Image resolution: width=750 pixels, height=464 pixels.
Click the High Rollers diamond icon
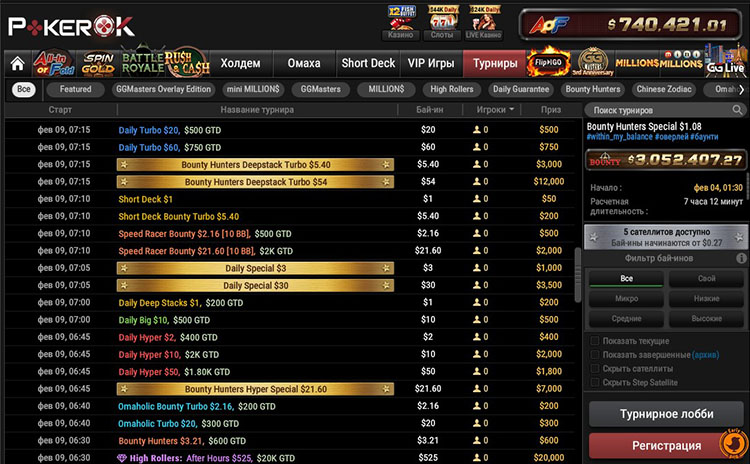pyautogui.click(x=122, y=458)
